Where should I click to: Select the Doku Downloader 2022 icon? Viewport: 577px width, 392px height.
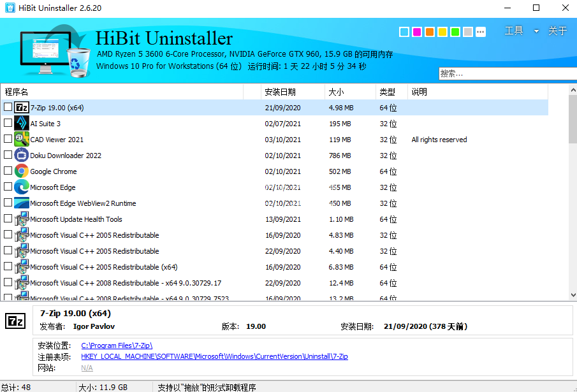coord(21,155)
